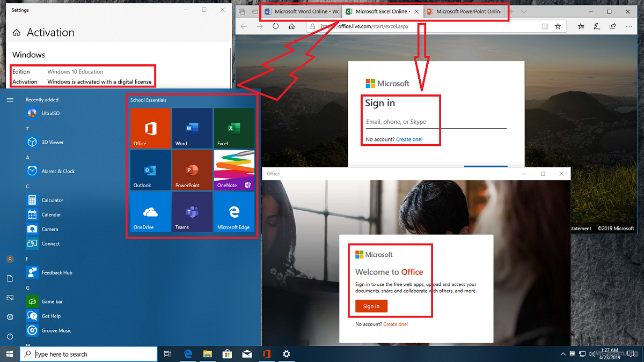
Task: Expand the '#' letter group in app list
Action: tap(27, 128)
